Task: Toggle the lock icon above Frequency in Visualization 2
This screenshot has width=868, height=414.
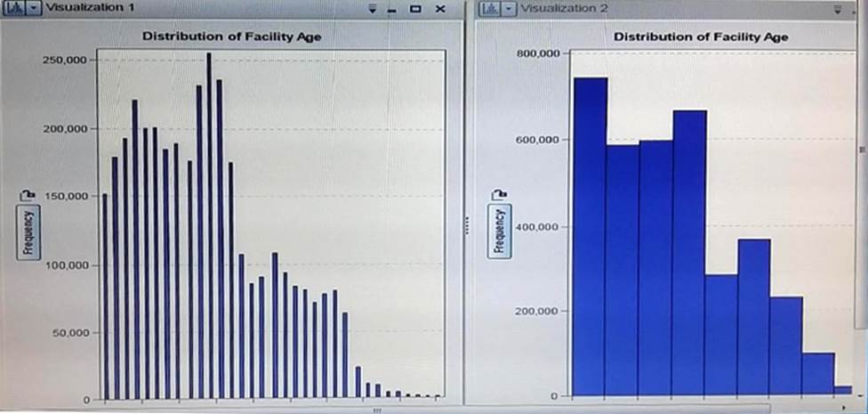Action: tap(499, 194)
